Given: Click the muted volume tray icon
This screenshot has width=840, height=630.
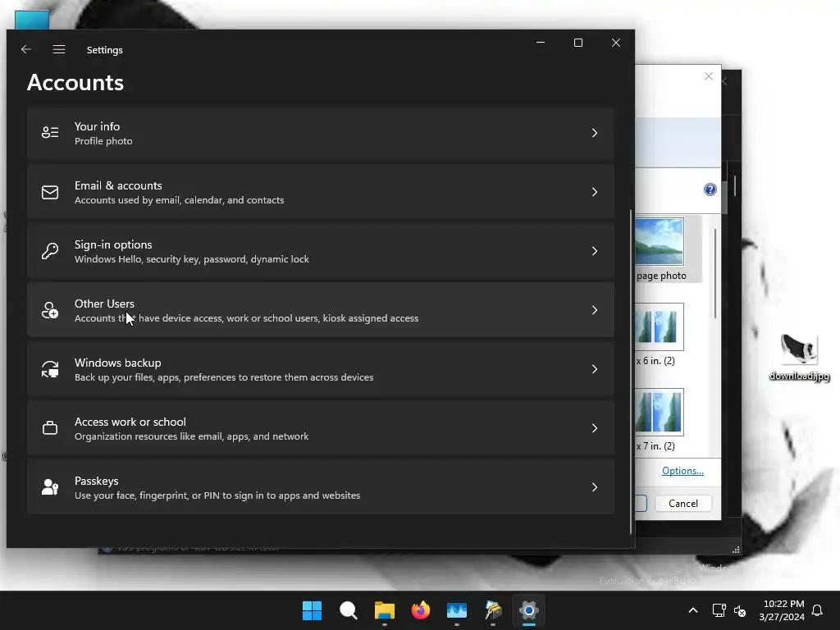Looking at the screenshot, I should point(740,610).
